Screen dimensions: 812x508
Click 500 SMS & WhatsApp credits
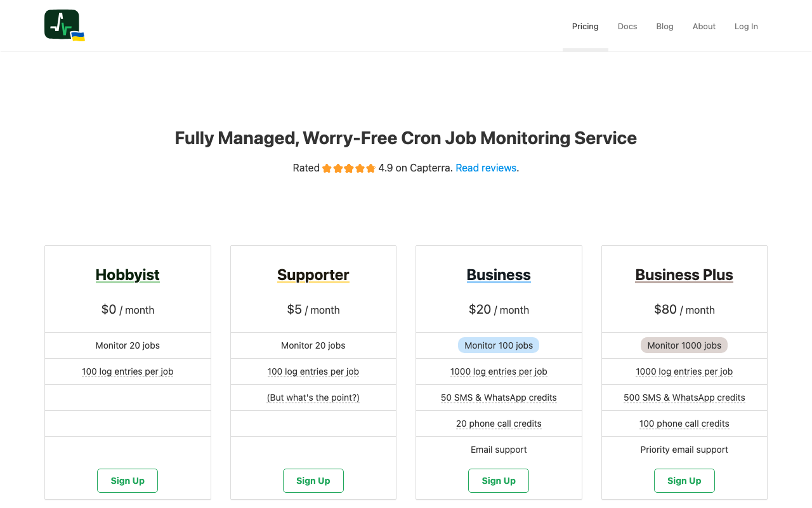point(684,398)
